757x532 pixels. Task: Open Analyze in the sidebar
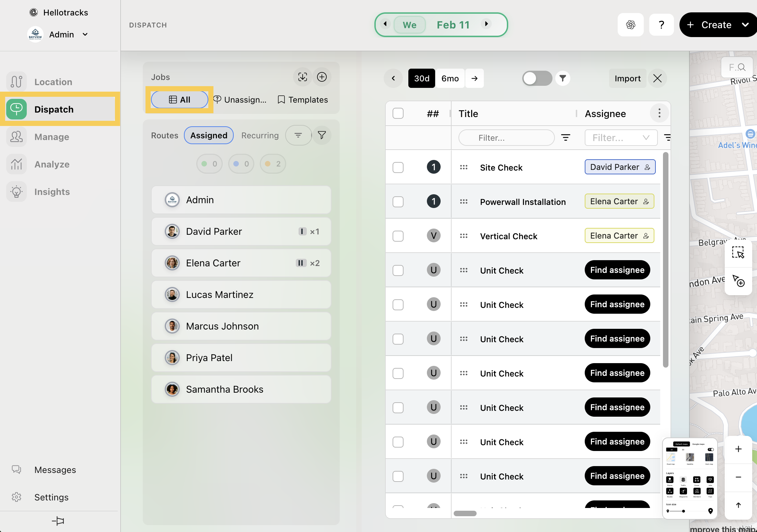52,164
